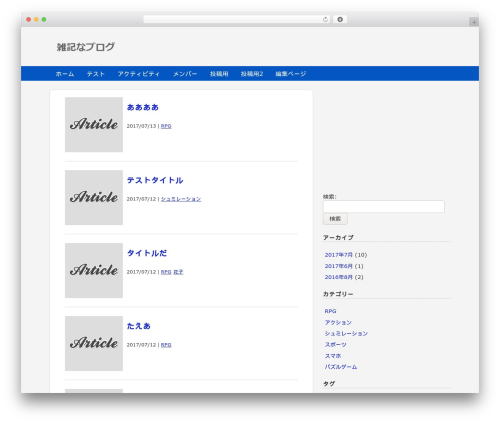
Task: Click the green maximize window button
Action: click(x=44, y=19)
